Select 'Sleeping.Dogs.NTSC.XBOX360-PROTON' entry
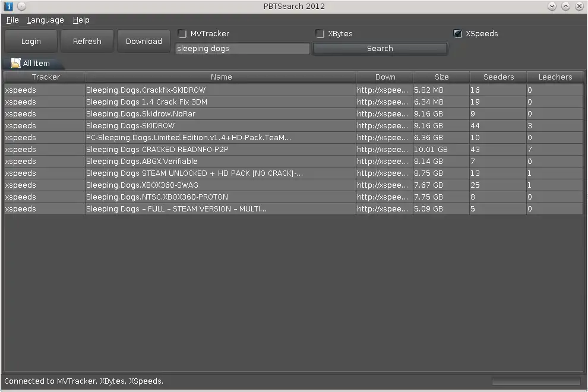588x392 pixels. tap(293, 197)
